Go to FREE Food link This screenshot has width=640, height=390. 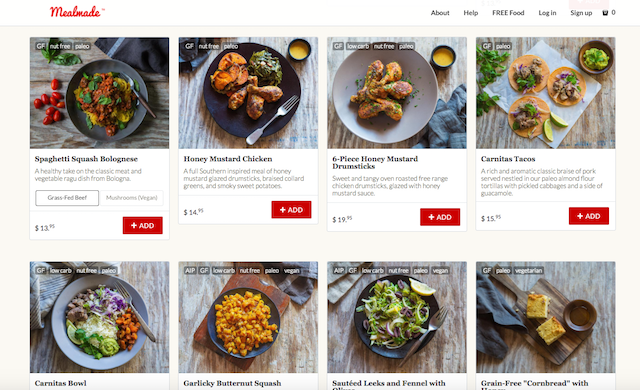tap(508, 13)
